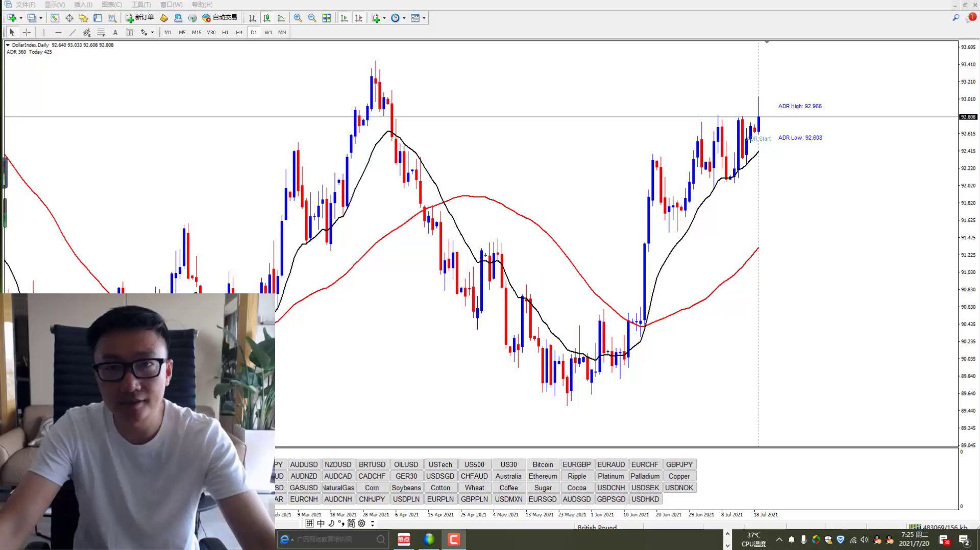Draw a horizontal line
The image size is (980, 550).
58,32
